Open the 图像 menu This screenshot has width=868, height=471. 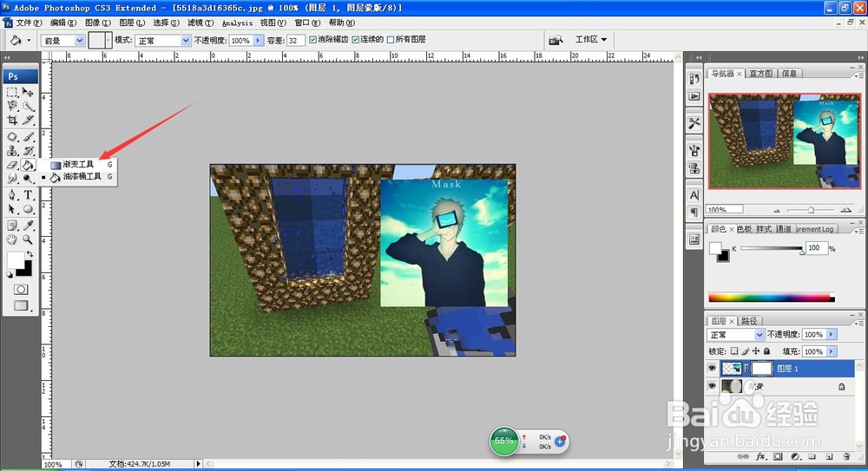(97, 23)
